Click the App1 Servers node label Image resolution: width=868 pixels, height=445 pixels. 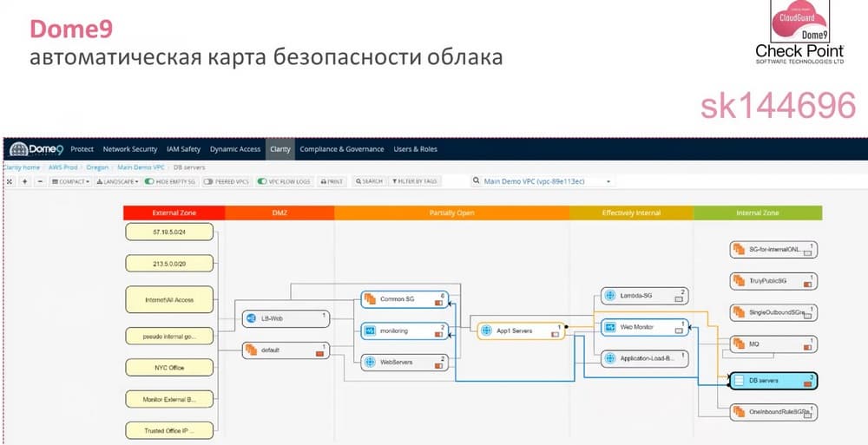coord(514,331)
